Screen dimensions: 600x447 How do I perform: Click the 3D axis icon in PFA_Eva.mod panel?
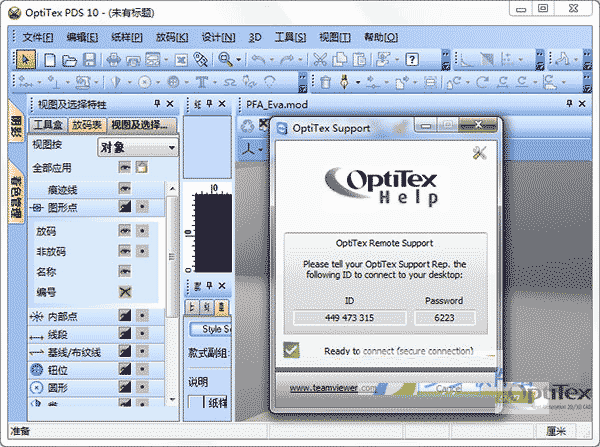coord(249,149)
